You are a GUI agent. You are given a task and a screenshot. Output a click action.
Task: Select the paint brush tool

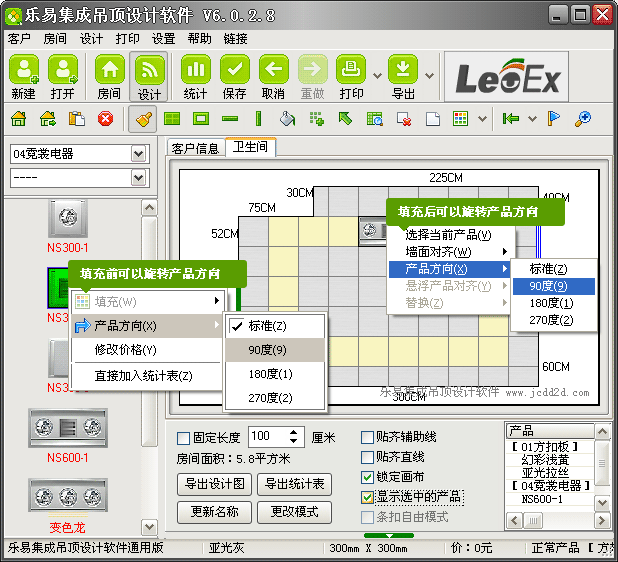(x=142, y=119)
